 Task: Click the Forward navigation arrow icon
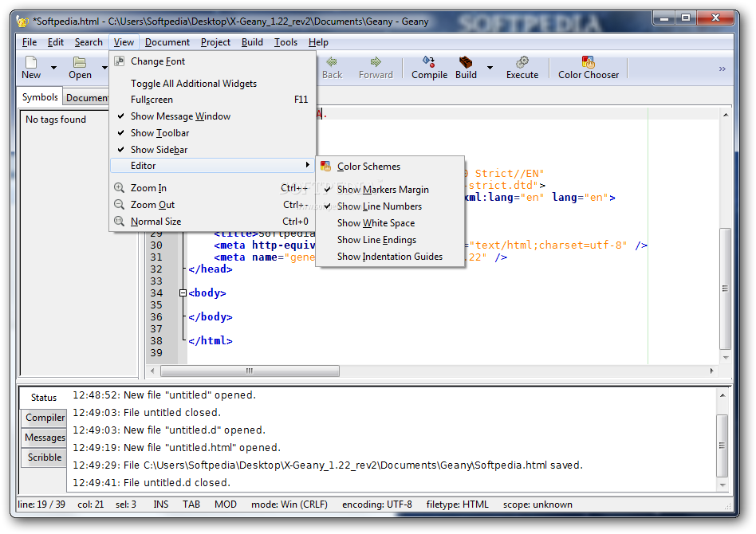point(376,61)
